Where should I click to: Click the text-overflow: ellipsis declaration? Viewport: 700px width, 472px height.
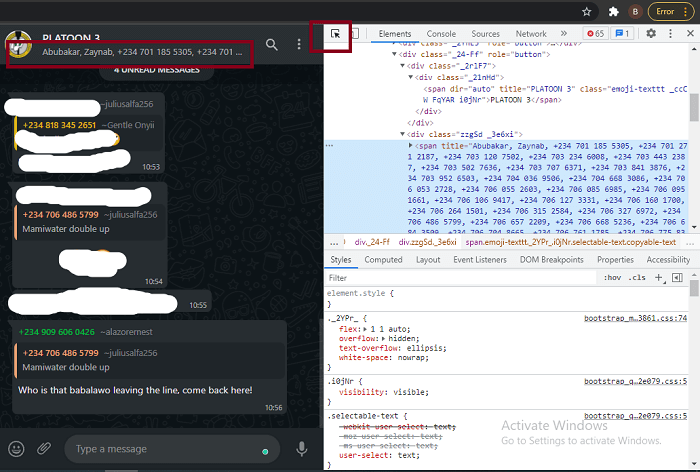[x=392, y=348]
